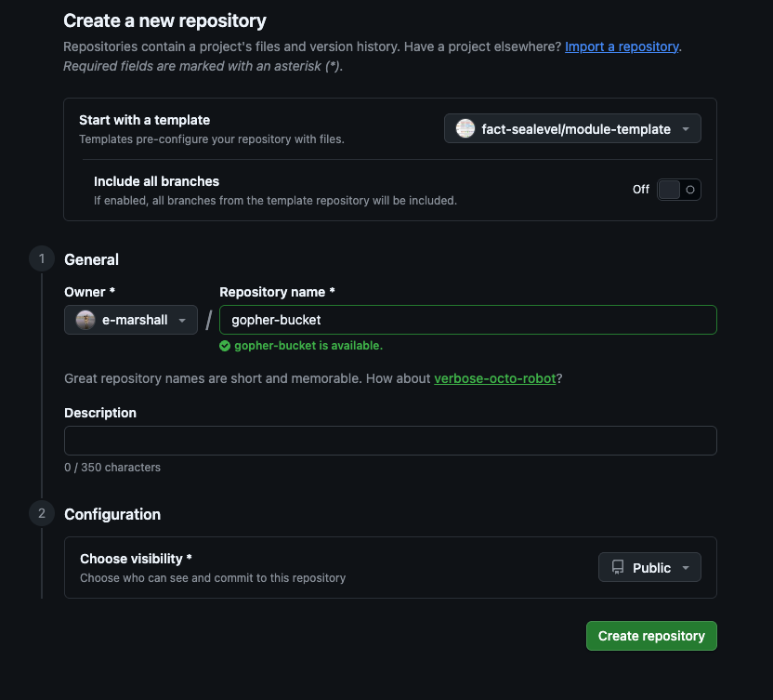Open the Public visibility dropdown
Image resolution: width=773 pixels, height=700 pixels.
pyautogui.click(x=649, y=567)
